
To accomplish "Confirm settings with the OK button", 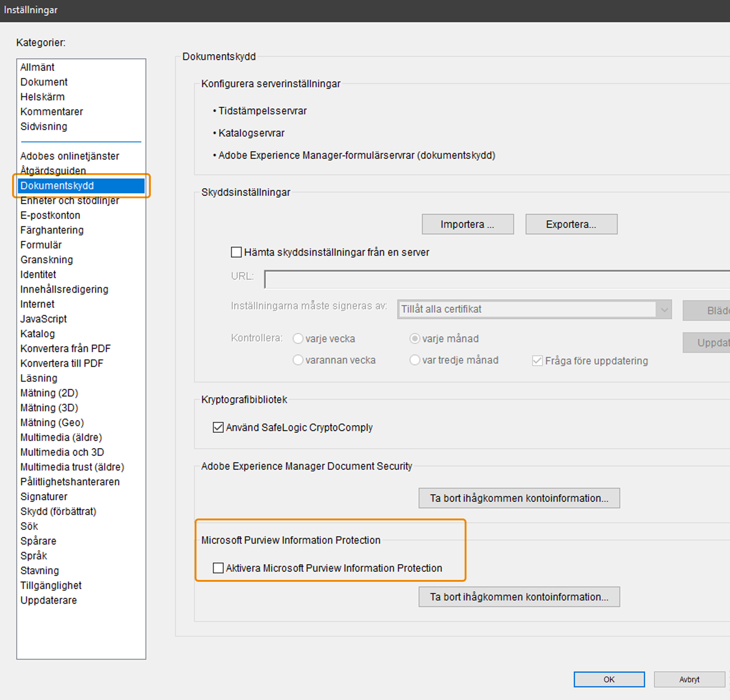I will tap(609, 680).
